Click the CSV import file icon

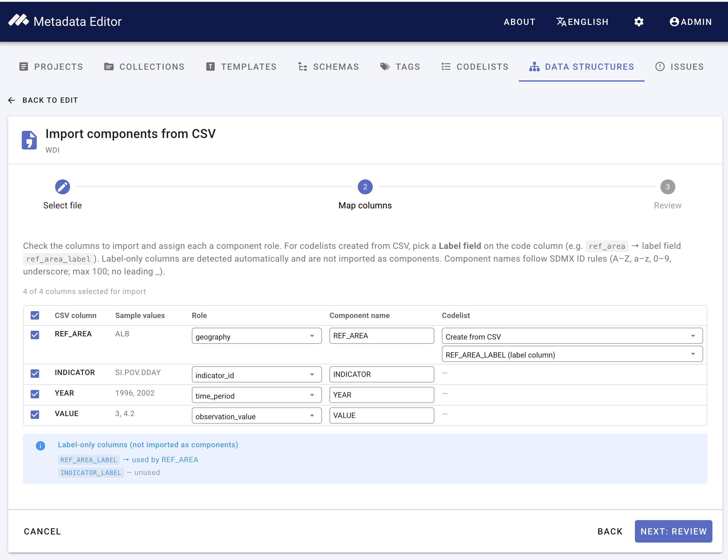pyautogui.click(x=29, y=140)
